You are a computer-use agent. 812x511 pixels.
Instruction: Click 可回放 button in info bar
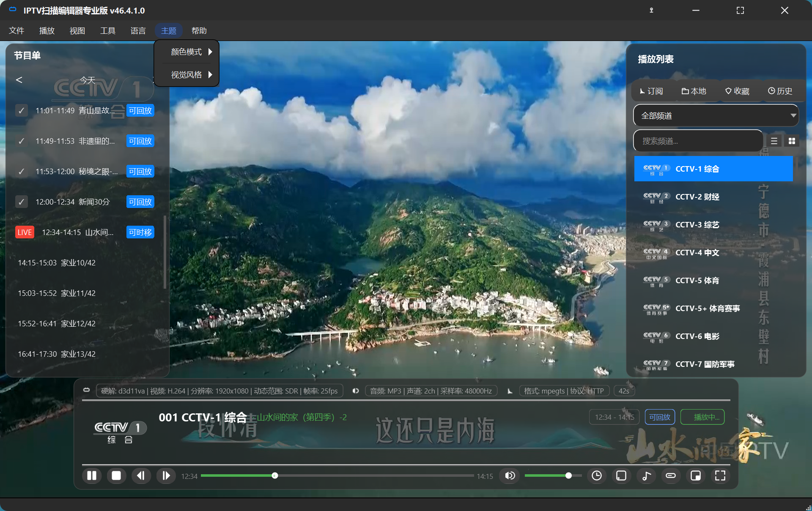(x=659, y=417)
